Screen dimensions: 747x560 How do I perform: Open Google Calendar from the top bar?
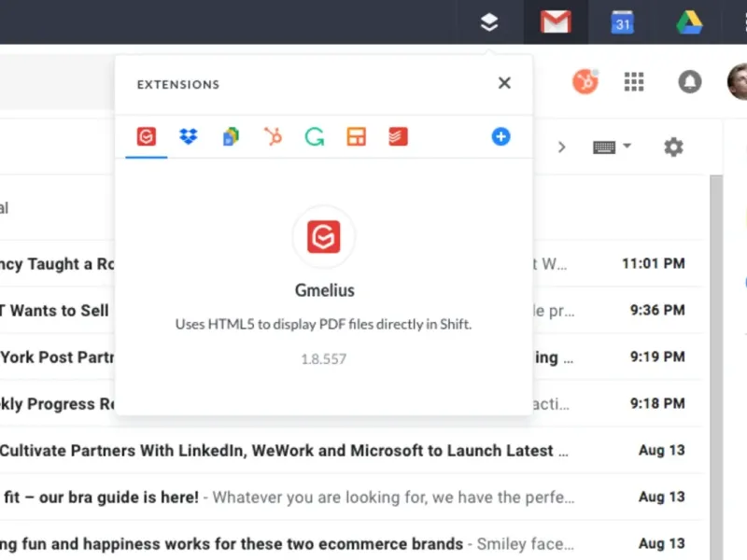click(622, 21)
